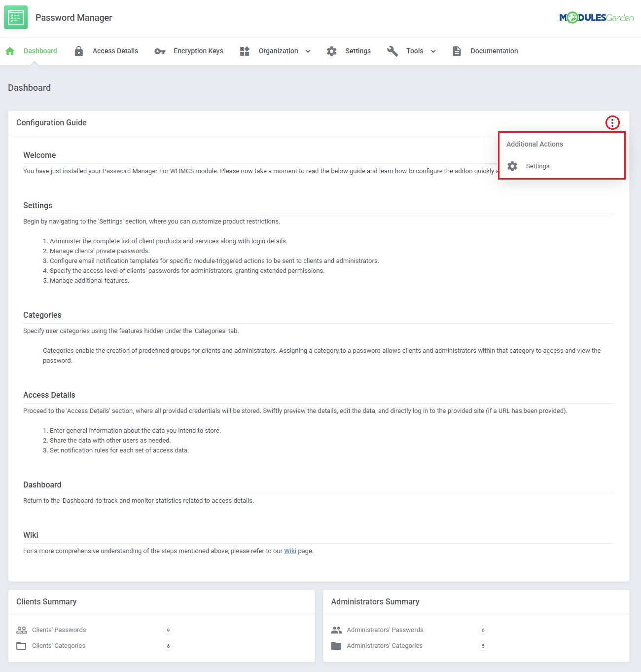Click the Organization grid icon
Viewport: 641px width, 672px height.
[x=245, y=51]
